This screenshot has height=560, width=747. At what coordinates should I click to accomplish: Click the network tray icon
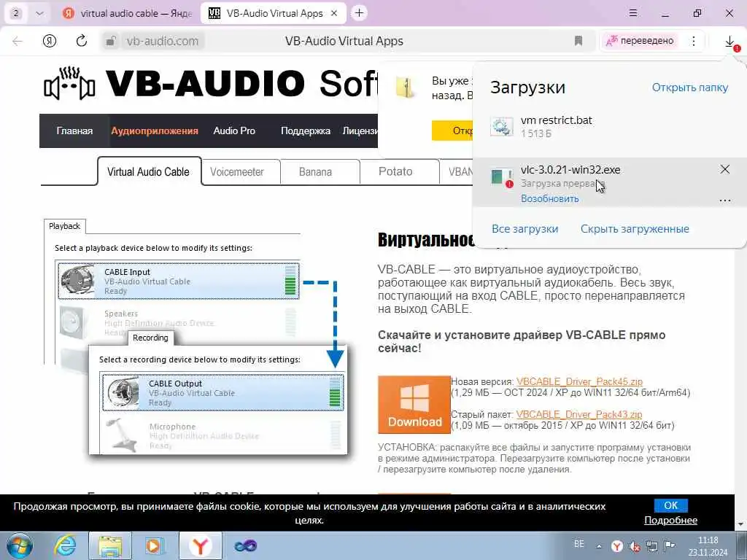pos(651,546)
